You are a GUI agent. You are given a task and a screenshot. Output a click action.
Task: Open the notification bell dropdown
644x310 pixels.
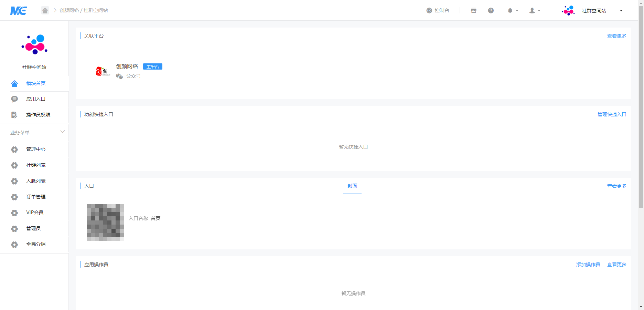coord(512,11)
